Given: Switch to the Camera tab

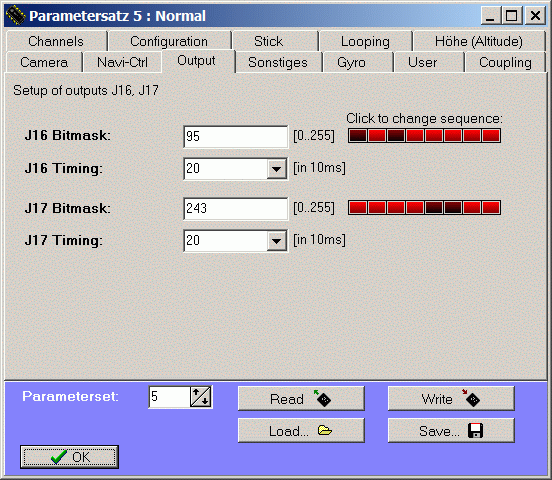Looking at the screenshot, I should point(44,62).
